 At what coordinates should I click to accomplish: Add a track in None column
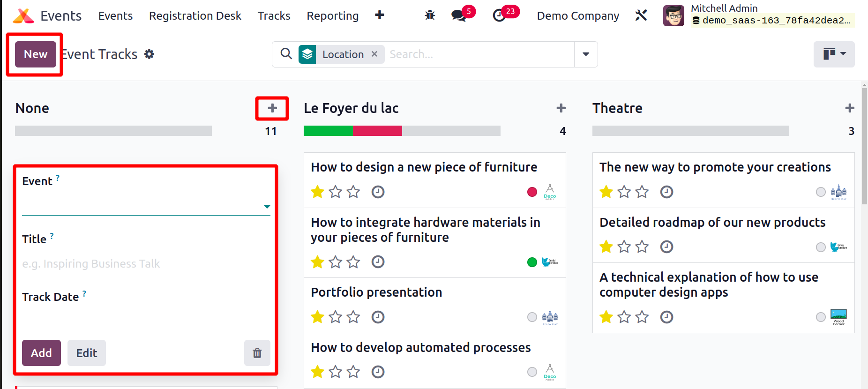pyautogui.click(x=272, y=108)
